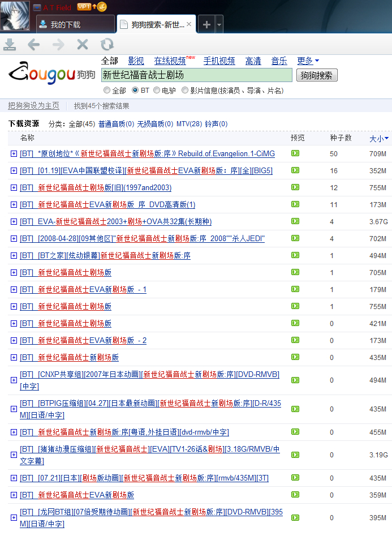Refresh the page
Image resolution: width=392 pixels, height=540 pixels.
click(x=107, y=44)
